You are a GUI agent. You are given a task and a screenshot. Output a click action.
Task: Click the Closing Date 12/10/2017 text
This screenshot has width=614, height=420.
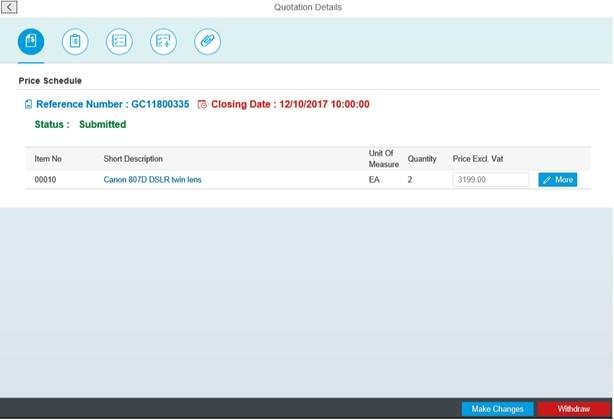click(x=290, y=104)
